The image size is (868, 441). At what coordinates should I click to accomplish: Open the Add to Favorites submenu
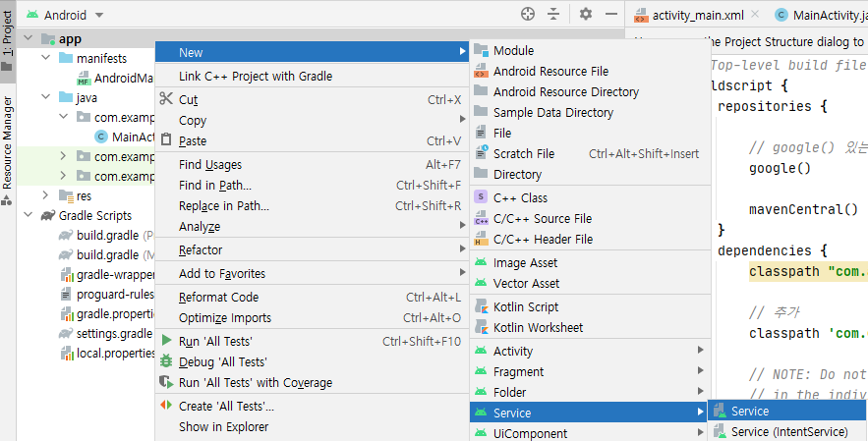(313, 273)
